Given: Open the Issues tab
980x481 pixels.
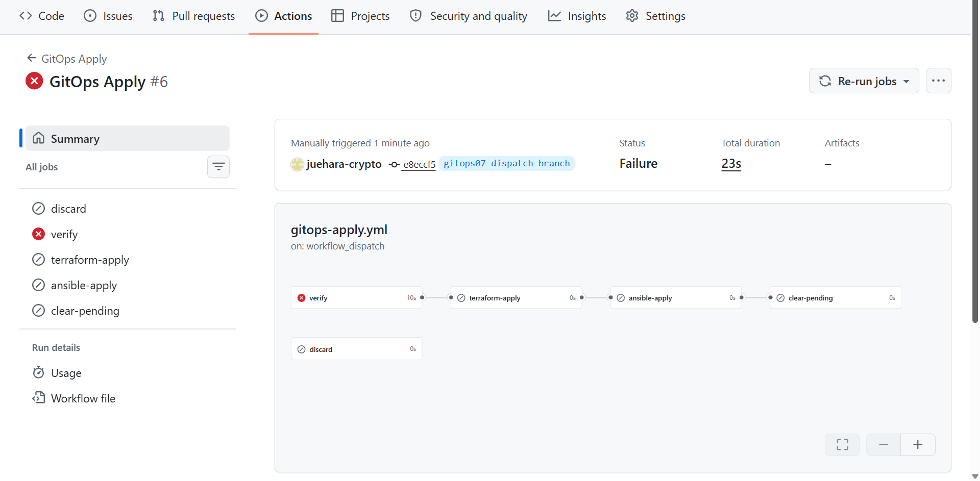Looking at the screenshot, I should pos(108,16).
